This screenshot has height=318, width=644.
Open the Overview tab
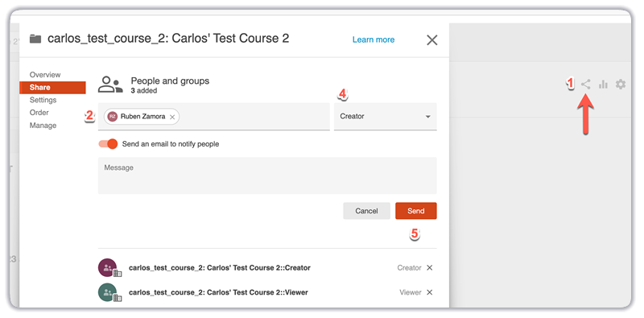click(x=45, y=75)
